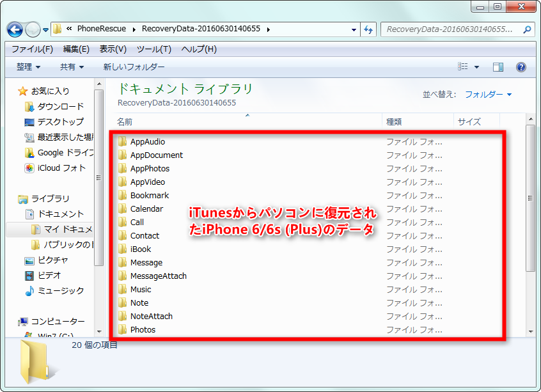
Task: Open ダウンロード in favorites
Action: [x=60, y=107]
